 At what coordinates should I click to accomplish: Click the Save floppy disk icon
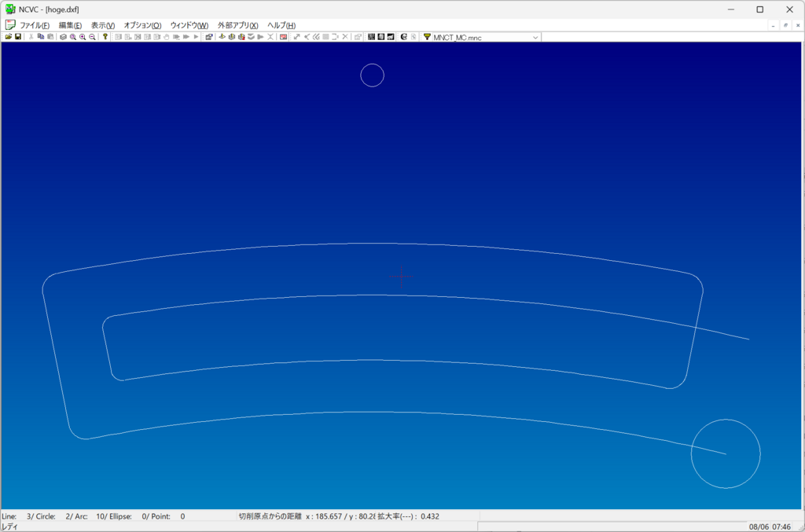(18, 37)
